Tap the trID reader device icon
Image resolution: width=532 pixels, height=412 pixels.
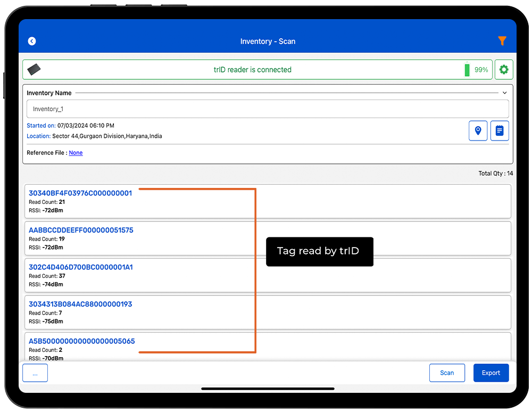pos(35,70)
